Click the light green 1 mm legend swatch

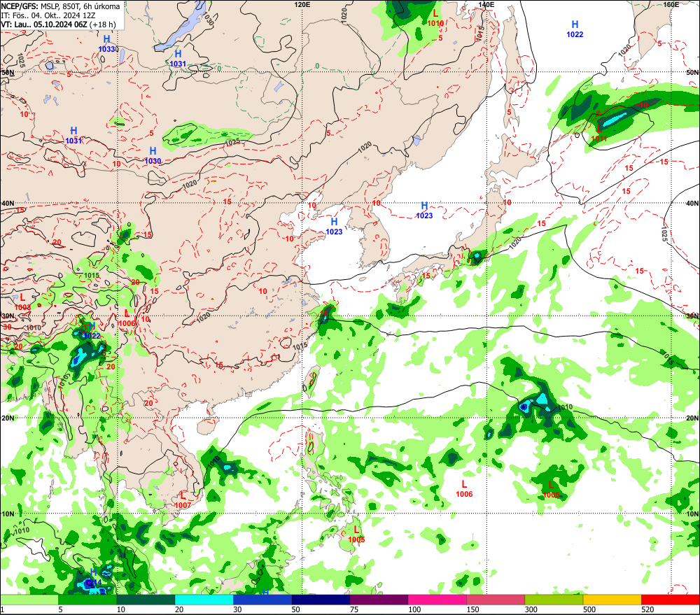pos(29,600)
